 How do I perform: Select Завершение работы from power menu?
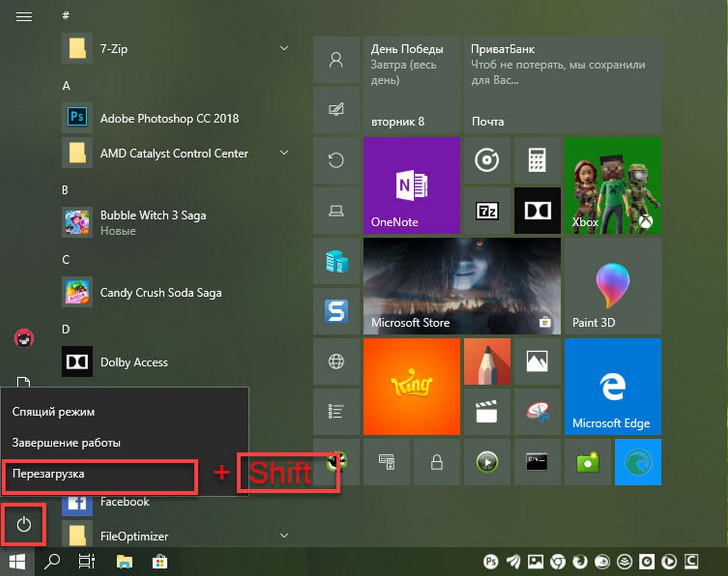(x=124, y=443)
